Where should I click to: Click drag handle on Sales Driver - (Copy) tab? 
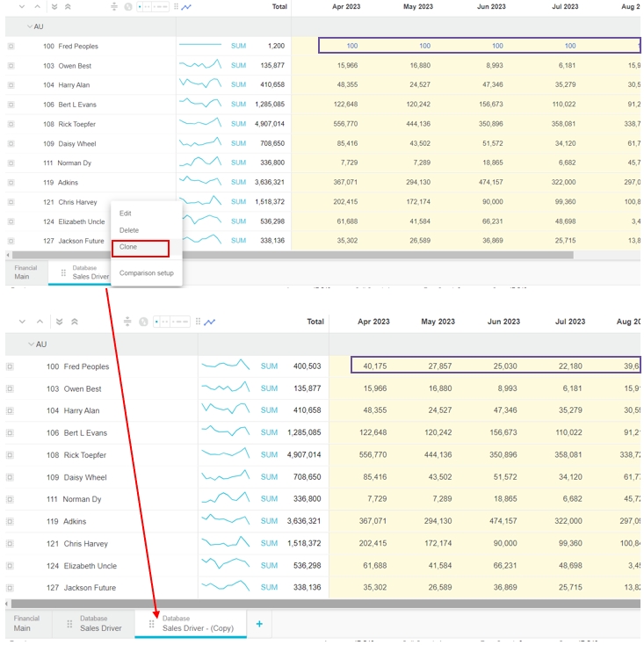[x=152, y=624]
